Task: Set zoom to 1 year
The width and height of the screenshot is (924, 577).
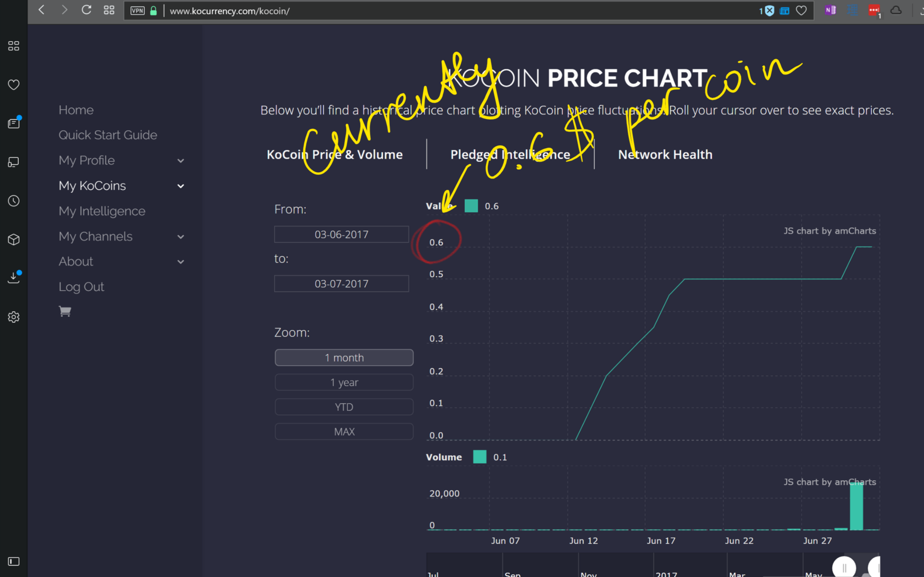Action: point(344,382)
